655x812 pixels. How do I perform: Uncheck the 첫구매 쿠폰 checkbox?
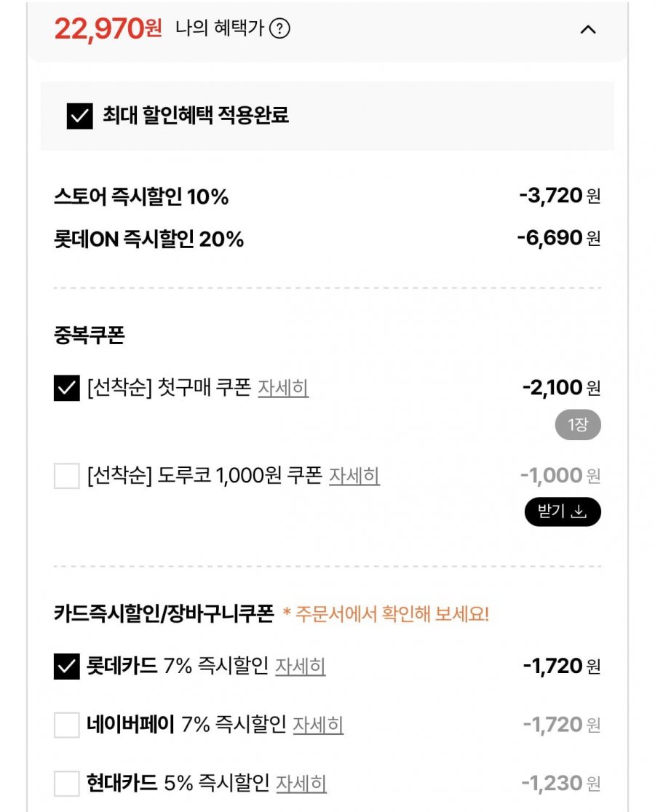pyautogui.click(x=67, y=389)
